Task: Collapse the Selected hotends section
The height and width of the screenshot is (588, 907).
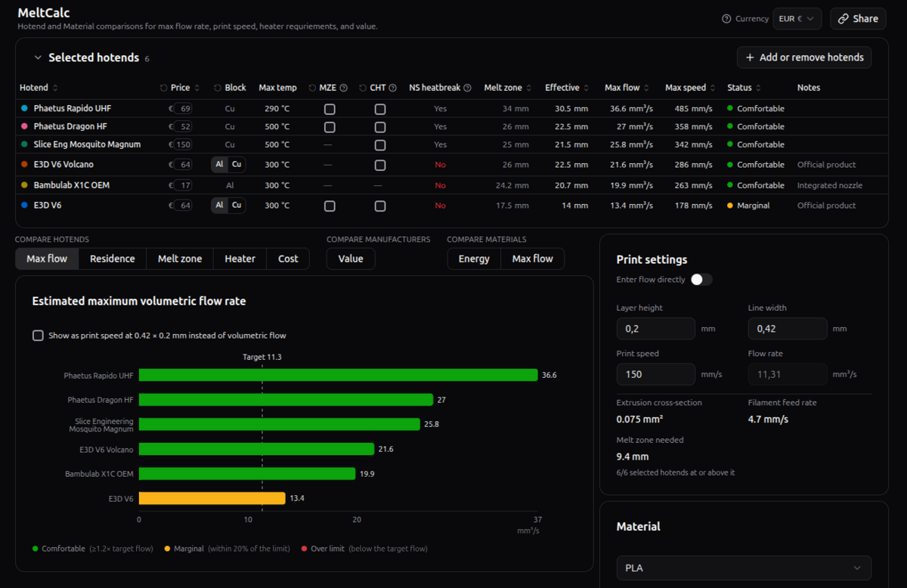Action: point(38,58)
